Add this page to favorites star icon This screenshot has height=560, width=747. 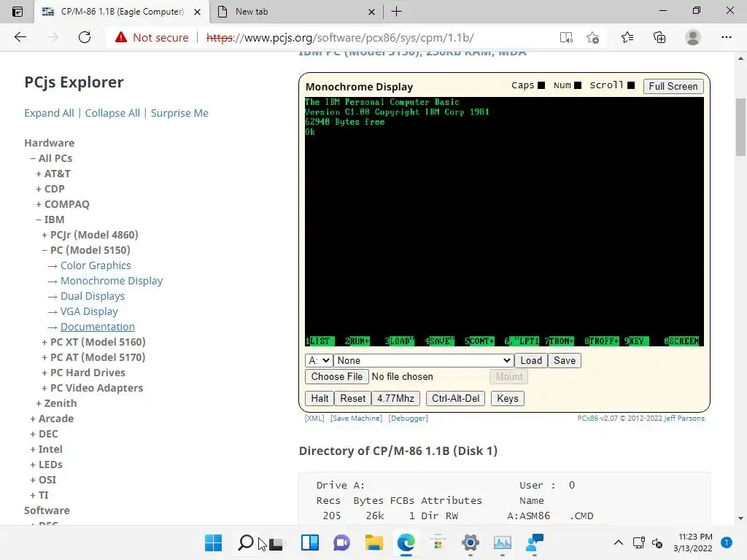tap(592, 38)
